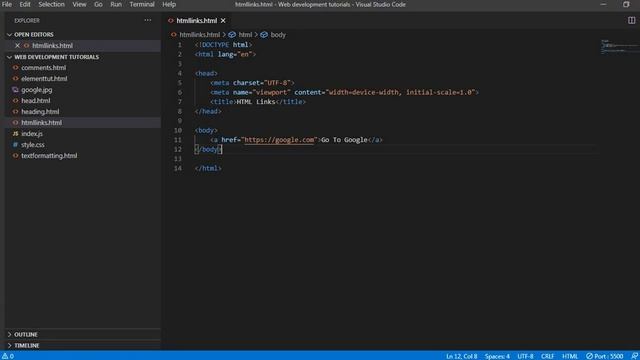Open index.js from the file tree
The width and height of the screenshot is (640, 360).
(32, 134)
